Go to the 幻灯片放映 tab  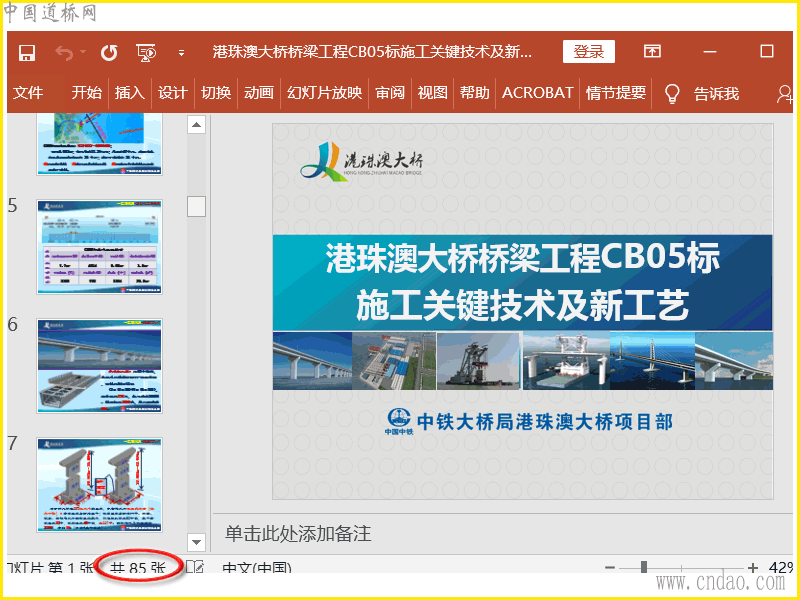324,93
